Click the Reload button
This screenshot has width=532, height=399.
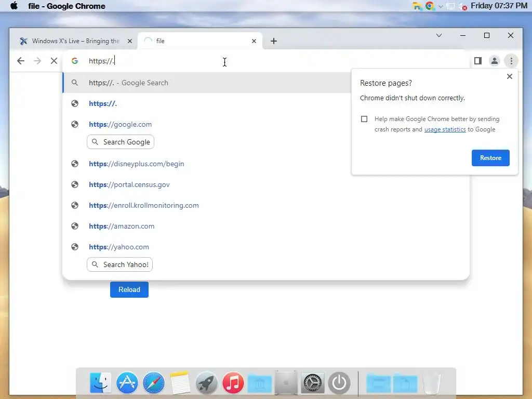[x=129, y=289]
